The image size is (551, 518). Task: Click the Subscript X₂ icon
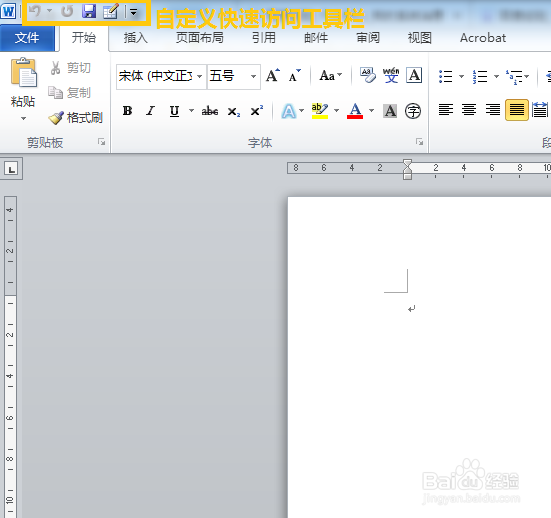point(234,111)
